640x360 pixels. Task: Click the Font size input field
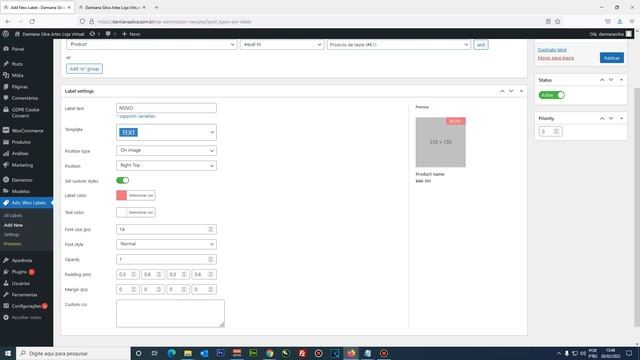click(166, 229)
